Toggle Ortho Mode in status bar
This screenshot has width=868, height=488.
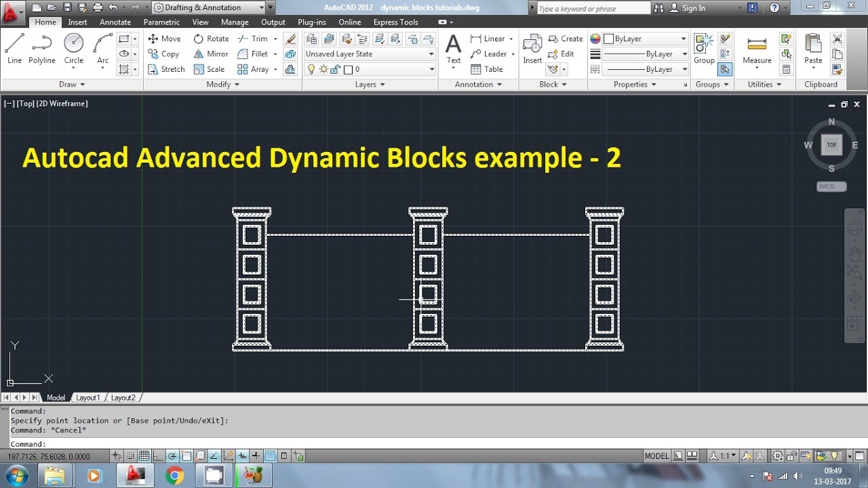pyautogui.click(x=158, y=455)
